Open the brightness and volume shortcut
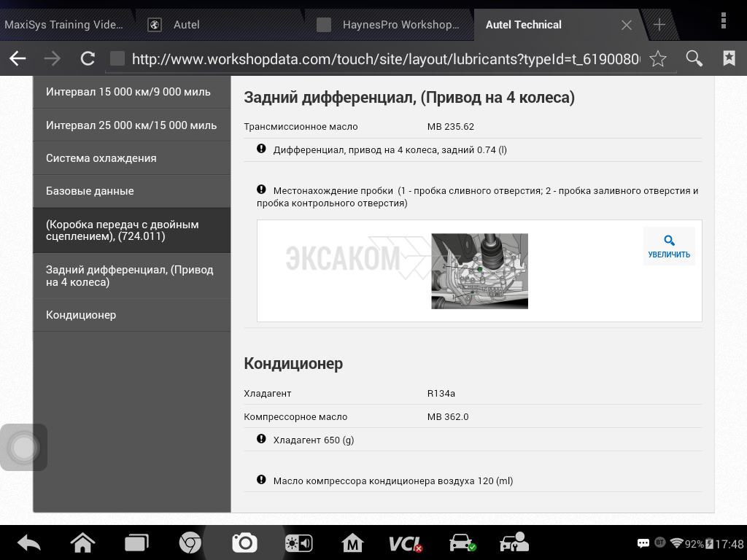The width and height of the screenshot is (747, 560). click(299, 543)
